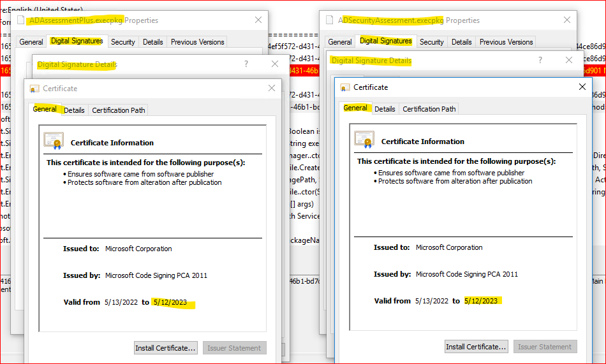Open Details tab in left Certificate dialog
The width and height of the screenshot is (606, 364).
click(x=74, y=110)
